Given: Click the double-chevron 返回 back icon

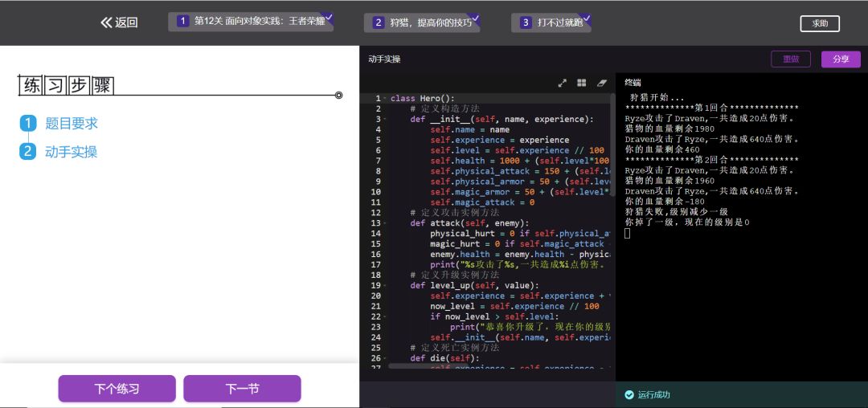Looking at the screenshot, I should point(106,22).
